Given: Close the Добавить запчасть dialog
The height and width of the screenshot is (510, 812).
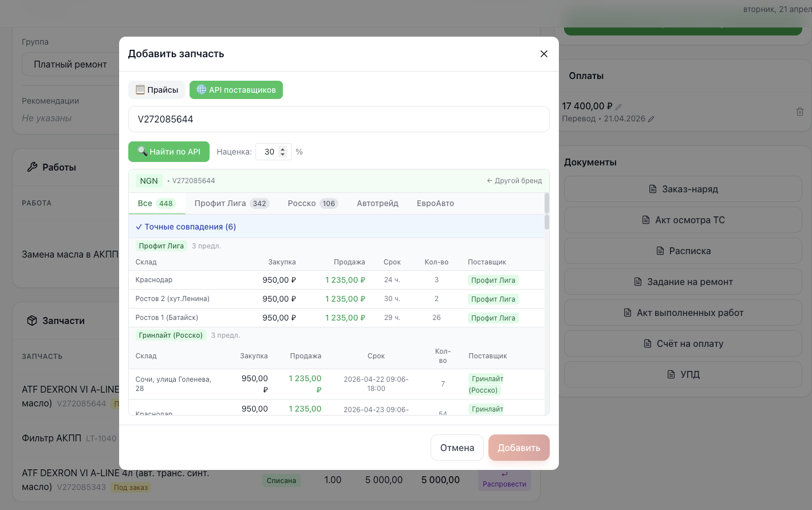Looking at the screenshot, I should [544, 54].
